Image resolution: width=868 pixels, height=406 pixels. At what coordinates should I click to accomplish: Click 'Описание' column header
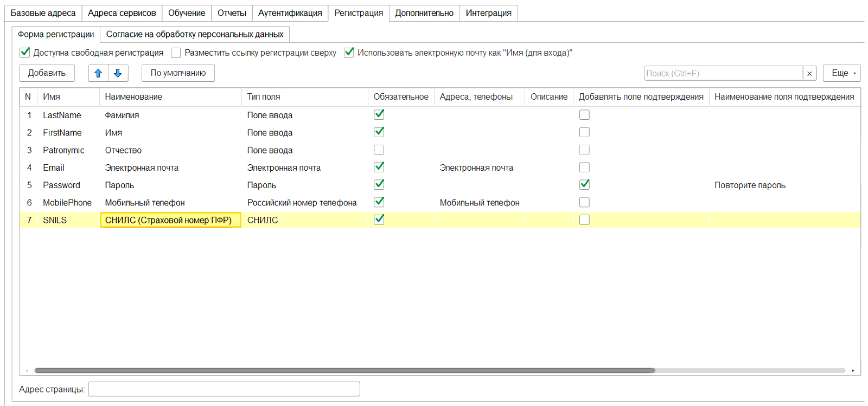click(x=549, y=96)
